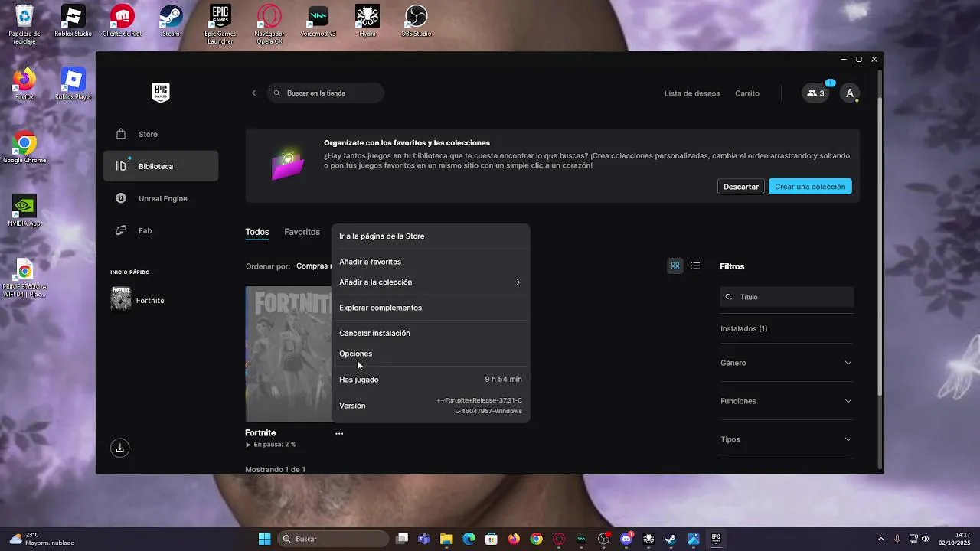Open OBS Studio desktop icon
The width and height of the screenshot is (980, 551).
[416, 21]
